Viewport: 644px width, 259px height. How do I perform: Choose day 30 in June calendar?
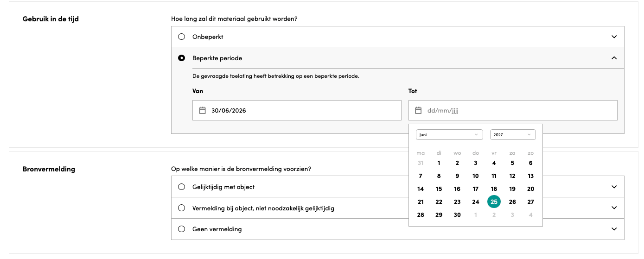(457, 215)
